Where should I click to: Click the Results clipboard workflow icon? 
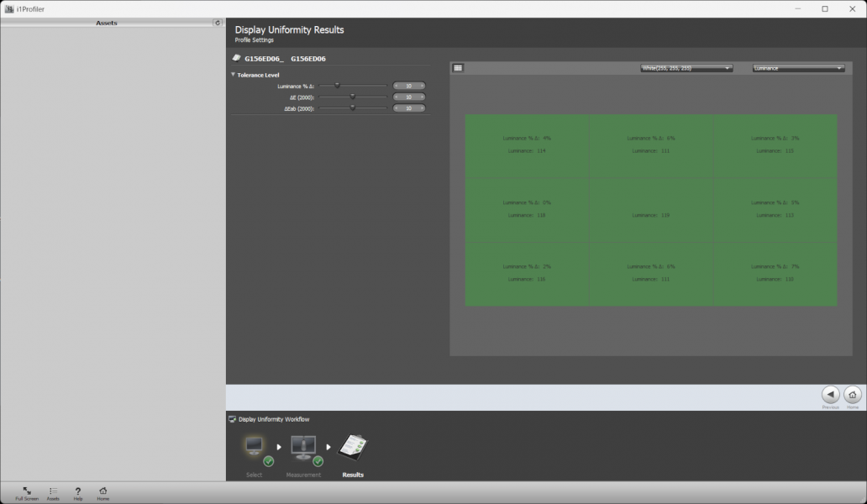click(x=353, y=449)
